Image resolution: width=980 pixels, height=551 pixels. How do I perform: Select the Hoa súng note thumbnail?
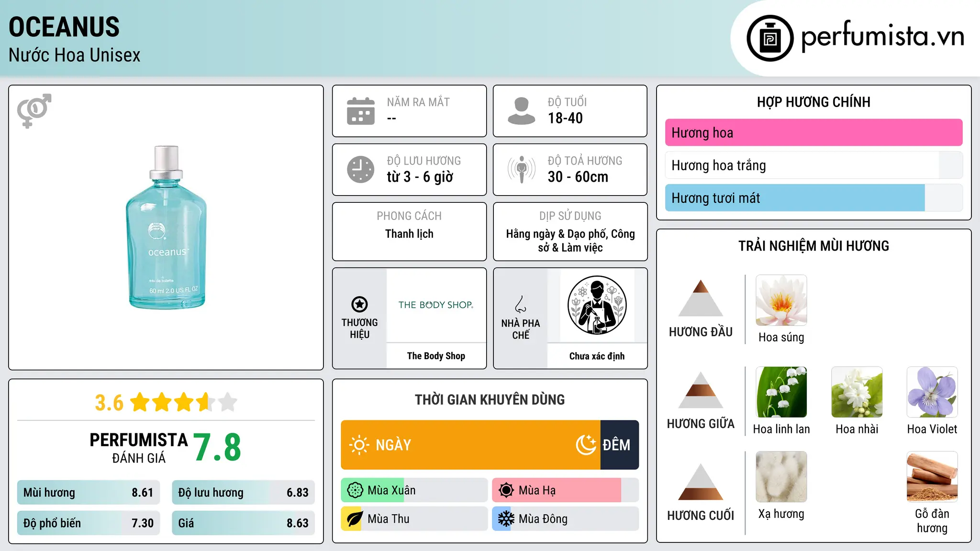click(781, 300)
